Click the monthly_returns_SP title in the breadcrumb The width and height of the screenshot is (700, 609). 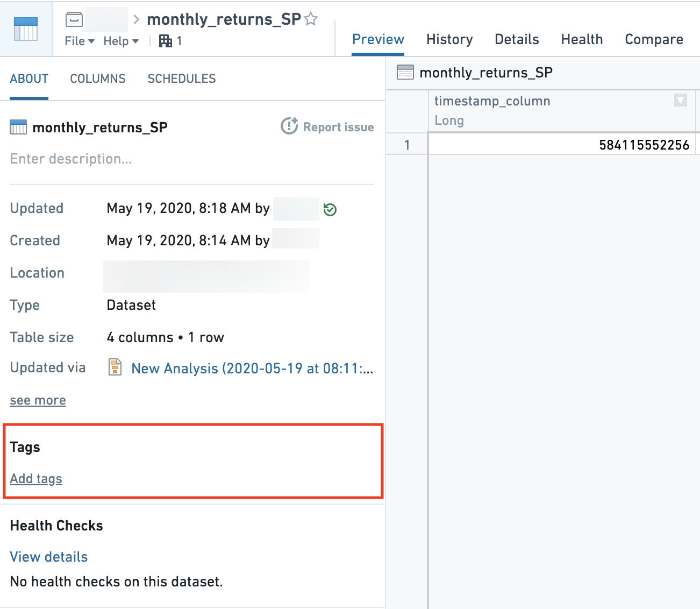click(x=224, y=20)
